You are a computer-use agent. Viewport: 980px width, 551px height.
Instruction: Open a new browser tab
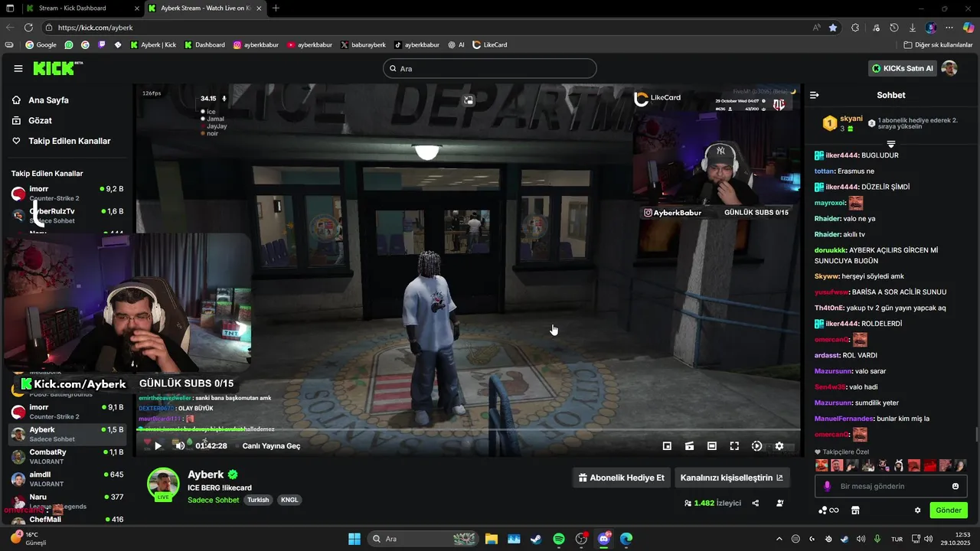(276, 8)
